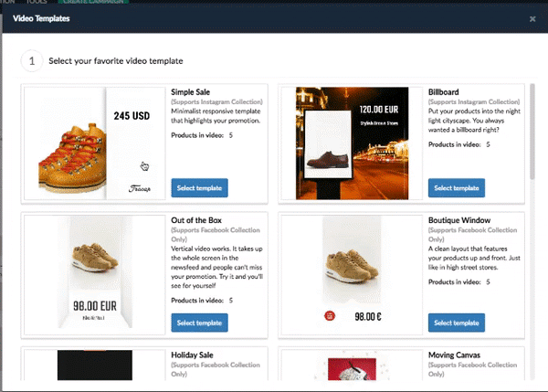Click the Moving Canvas red preview thumbnail
Image resolution: width=548 pixels, height=392 pixels.
352,369
